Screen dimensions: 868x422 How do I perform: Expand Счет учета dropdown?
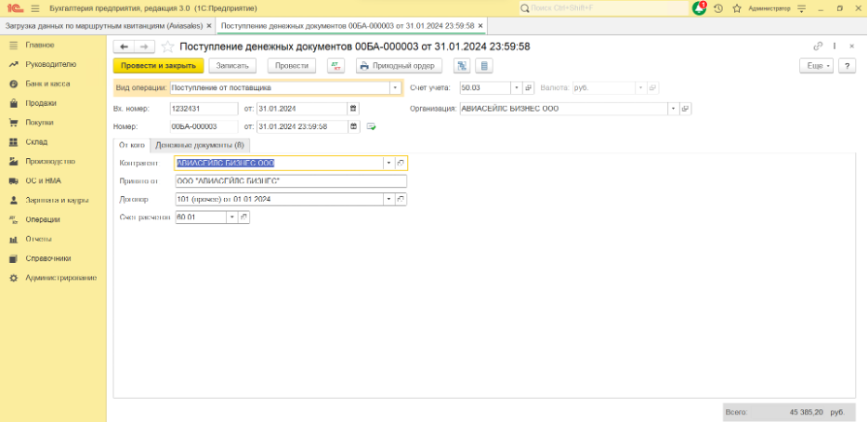(x=517, y=88)
